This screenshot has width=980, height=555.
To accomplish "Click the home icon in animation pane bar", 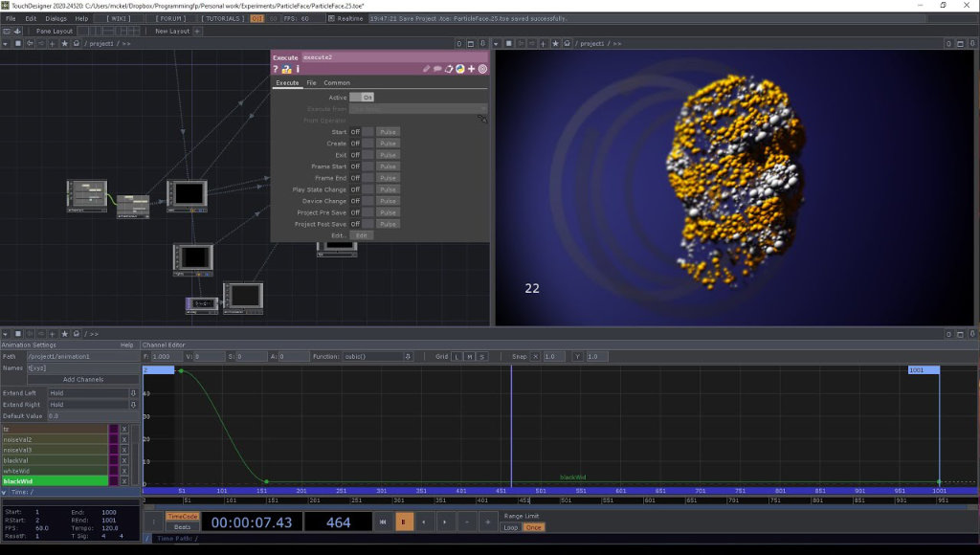I will pos(77,334).
